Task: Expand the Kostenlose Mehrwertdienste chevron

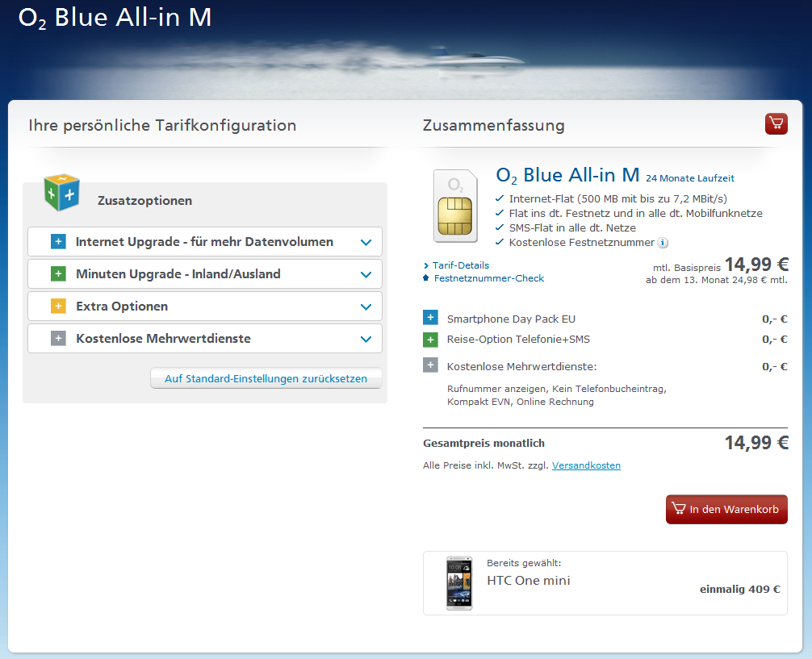Action: coord(366,339)
